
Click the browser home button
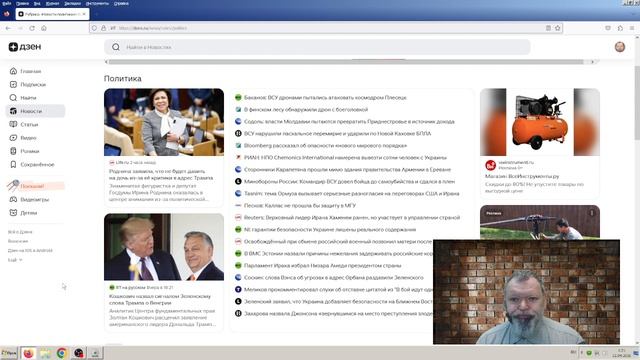pyautogui.click(x=44, y=28)
